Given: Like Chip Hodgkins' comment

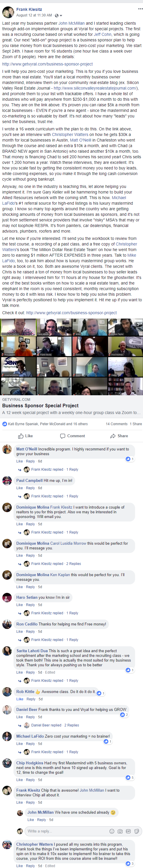Looking at the screenshot, I should [20, 780].
